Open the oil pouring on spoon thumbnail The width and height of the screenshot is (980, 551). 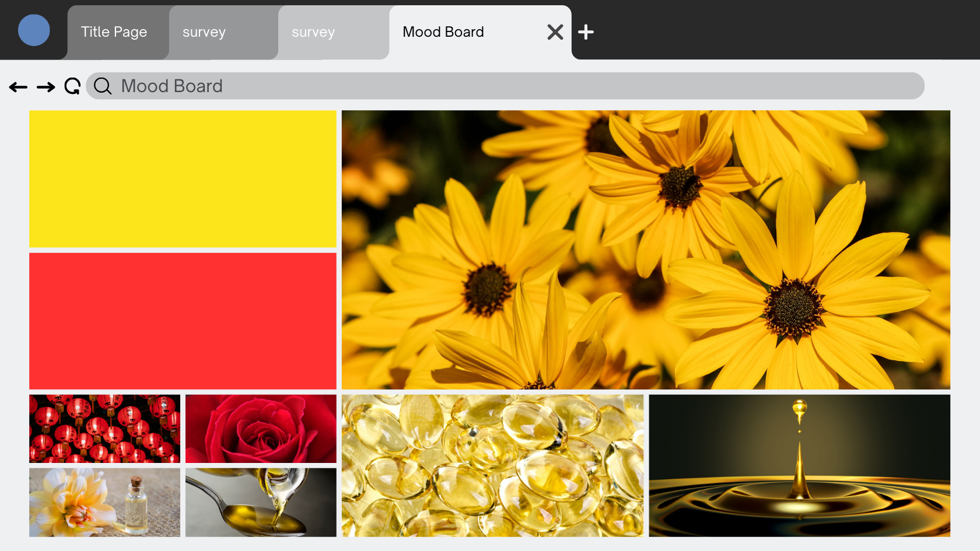click(x=261, y=502)
